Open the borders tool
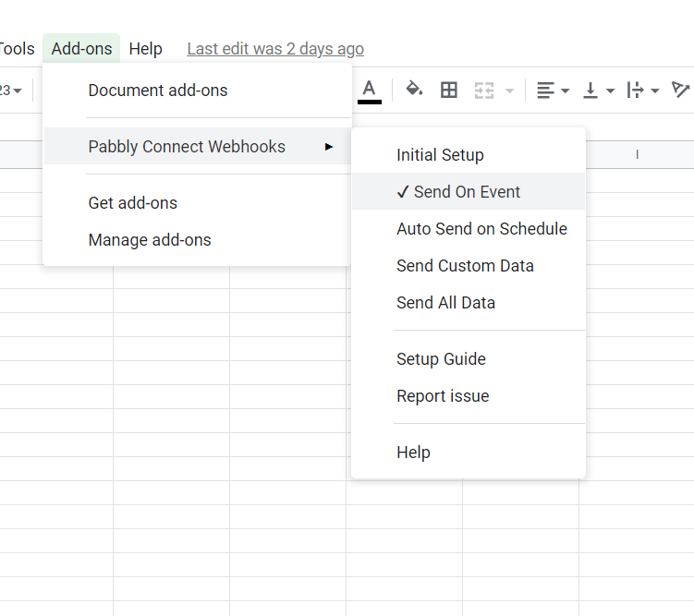The width and height of the screenshot is (694, 616). pos(449,91)
